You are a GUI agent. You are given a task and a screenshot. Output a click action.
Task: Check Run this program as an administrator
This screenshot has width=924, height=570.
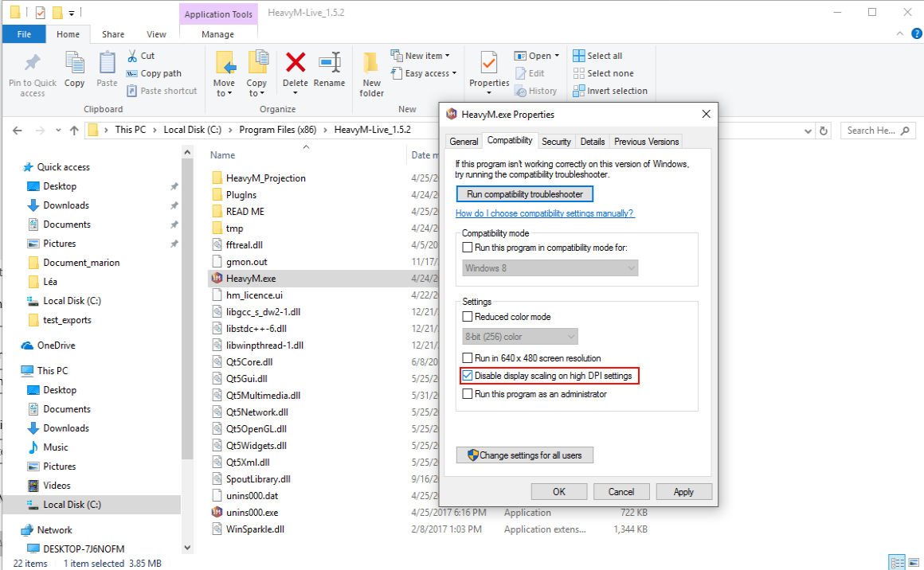point(468,394)
